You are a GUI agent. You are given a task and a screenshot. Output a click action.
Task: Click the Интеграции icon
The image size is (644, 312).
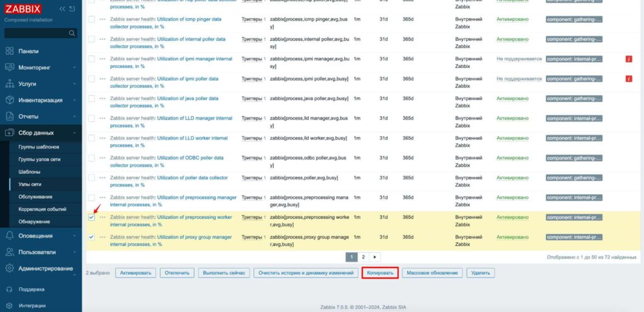pyautogui.click(x=9, y=306)
